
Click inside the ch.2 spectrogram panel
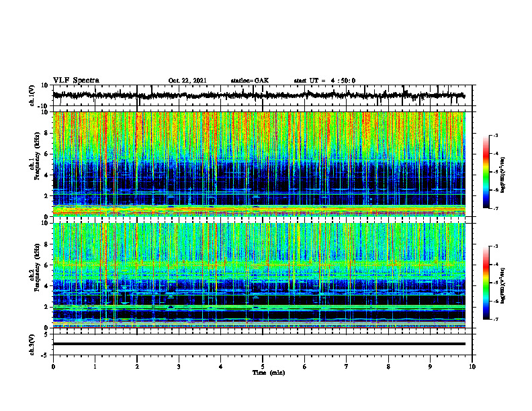tap(259, 275)
